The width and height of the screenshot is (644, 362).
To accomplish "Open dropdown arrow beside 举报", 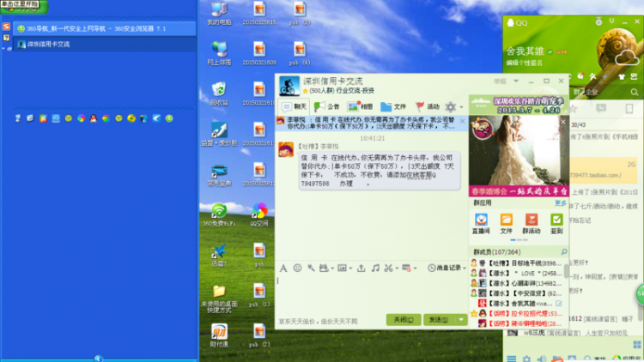I will click(516, 81).
